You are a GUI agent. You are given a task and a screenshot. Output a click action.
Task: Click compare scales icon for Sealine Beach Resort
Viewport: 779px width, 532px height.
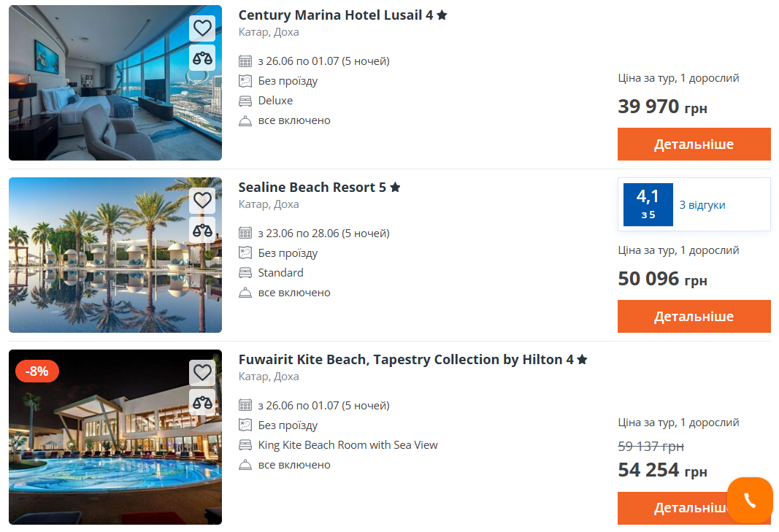(202, 230)
